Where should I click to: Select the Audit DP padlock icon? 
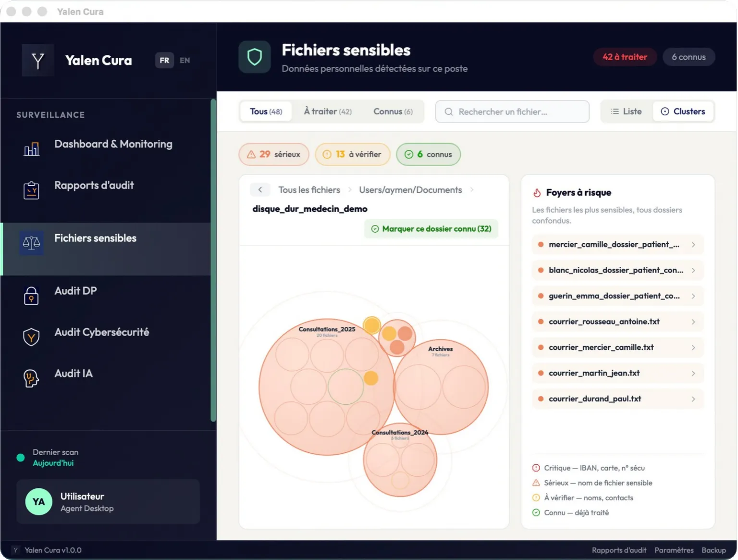[x=31, y=296]
